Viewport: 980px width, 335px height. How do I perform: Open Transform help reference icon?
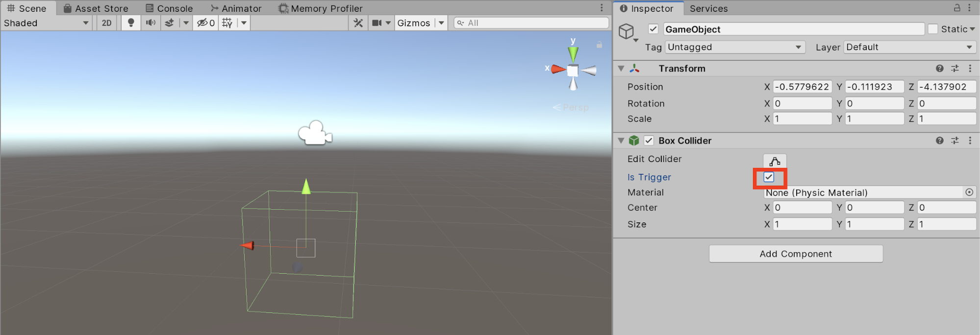939,69
